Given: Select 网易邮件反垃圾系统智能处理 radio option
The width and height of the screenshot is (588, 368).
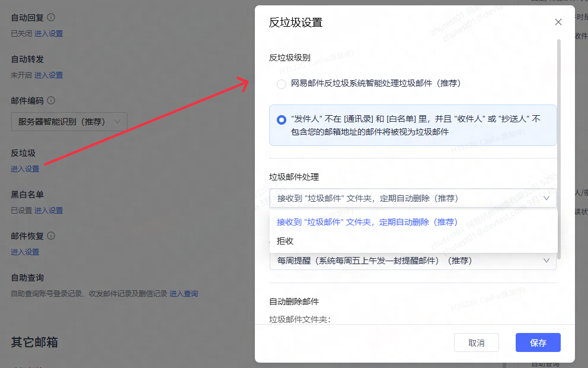Looking at the screenshot, I should point(281,84).
